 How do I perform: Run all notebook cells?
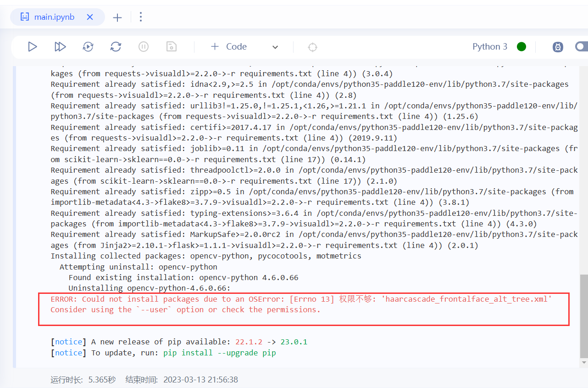[x=60, y=46]
